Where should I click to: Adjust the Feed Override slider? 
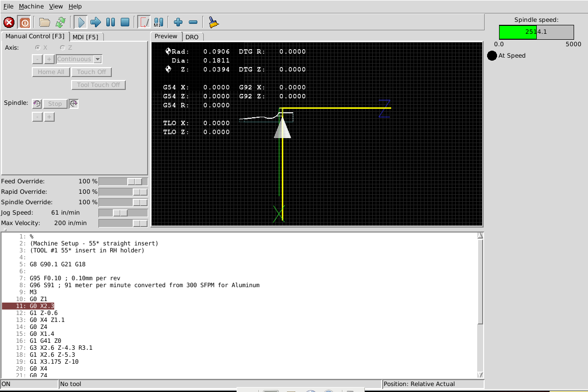[x=123, y=181]
